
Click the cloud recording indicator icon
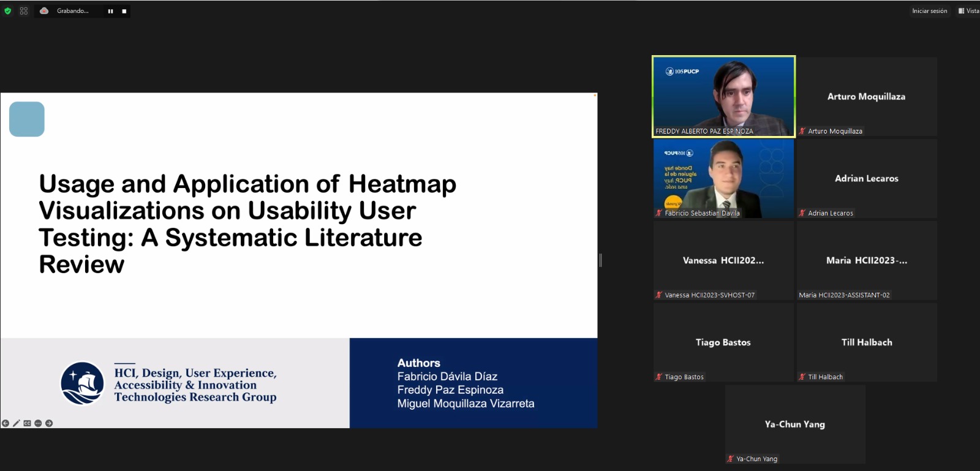(x=44, y=11)
